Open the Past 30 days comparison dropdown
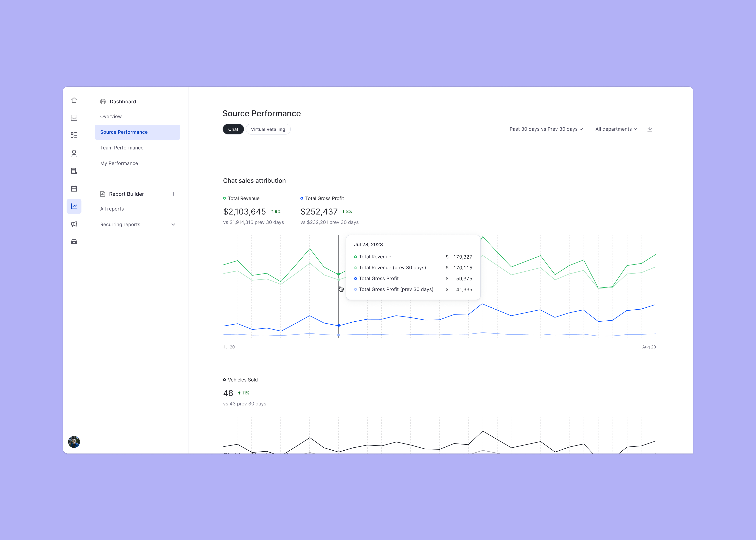The height and width of the screenshot is (540, 756). click(546, 129)
